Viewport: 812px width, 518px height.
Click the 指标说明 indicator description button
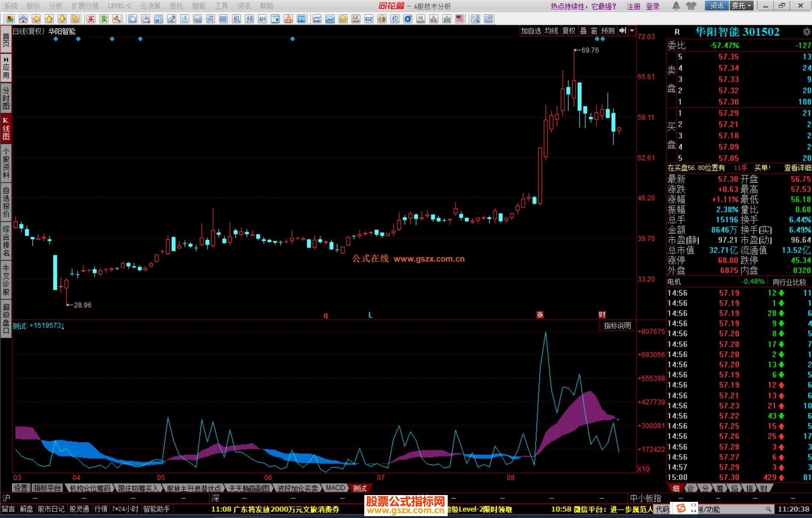click(617, 326)
